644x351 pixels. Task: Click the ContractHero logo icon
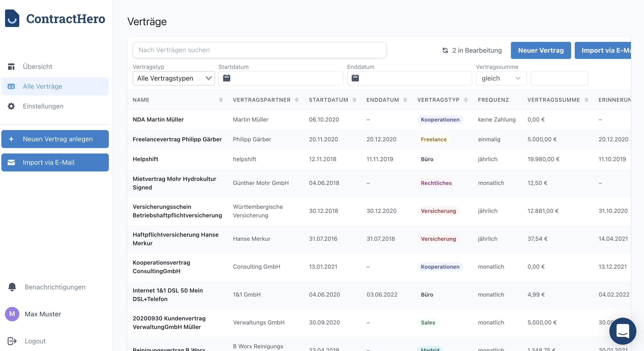pyautogui.click(x=12, y=18)
